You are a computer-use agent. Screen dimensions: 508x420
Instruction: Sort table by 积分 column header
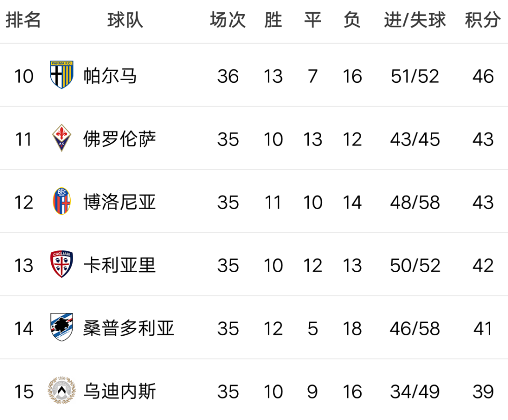483,20
